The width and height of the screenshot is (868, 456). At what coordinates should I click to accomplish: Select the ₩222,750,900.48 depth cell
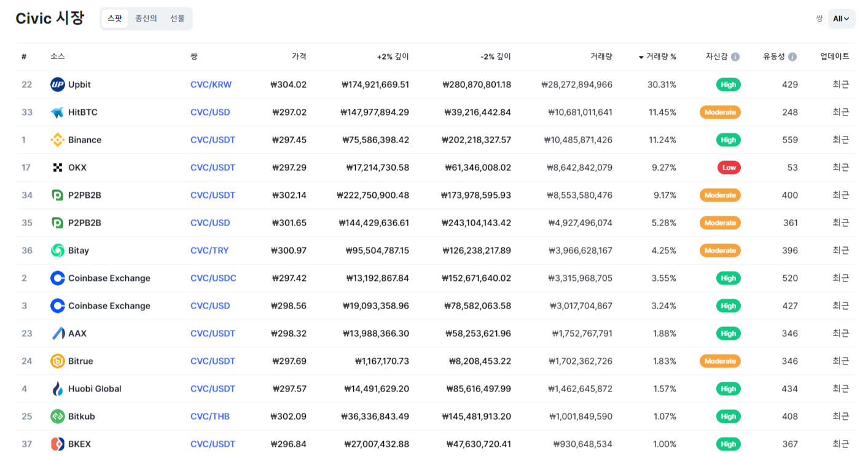click(x=373, y=195)
